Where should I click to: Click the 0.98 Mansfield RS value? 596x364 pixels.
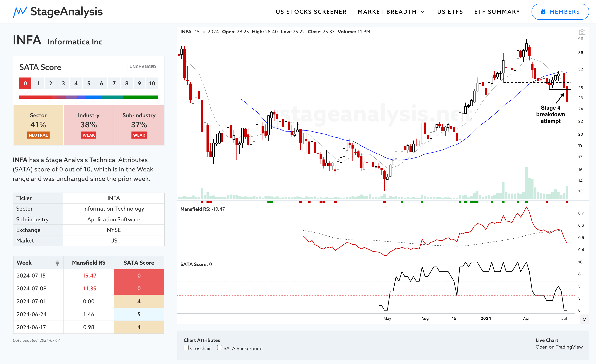[89, 327]
